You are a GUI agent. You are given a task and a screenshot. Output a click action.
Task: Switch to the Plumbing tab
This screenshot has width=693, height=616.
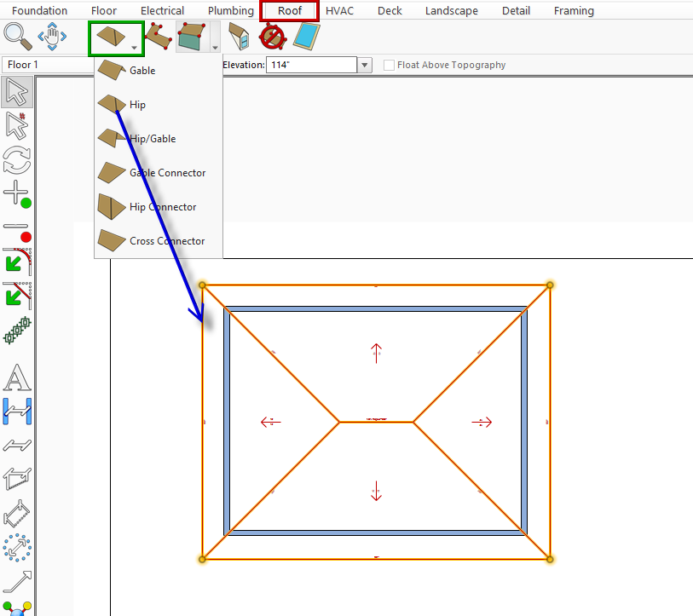coord(231,10)
